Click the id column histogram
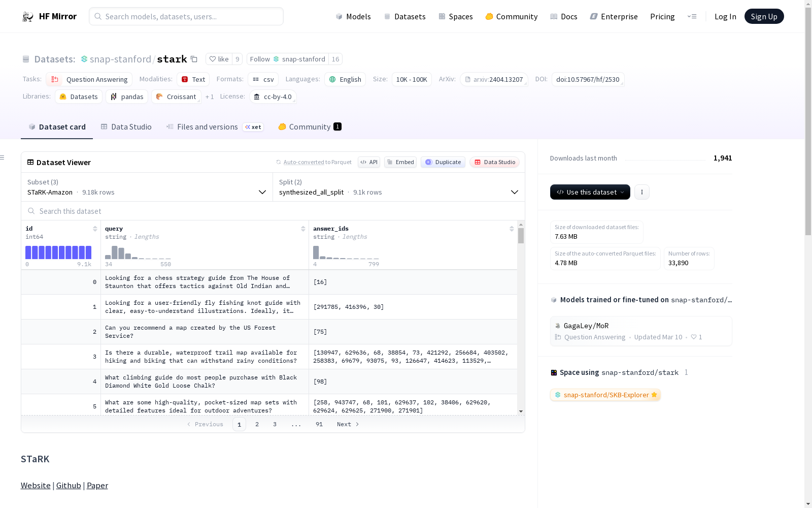This screenshot has height=508, width=812. click(x=58, y=252)
